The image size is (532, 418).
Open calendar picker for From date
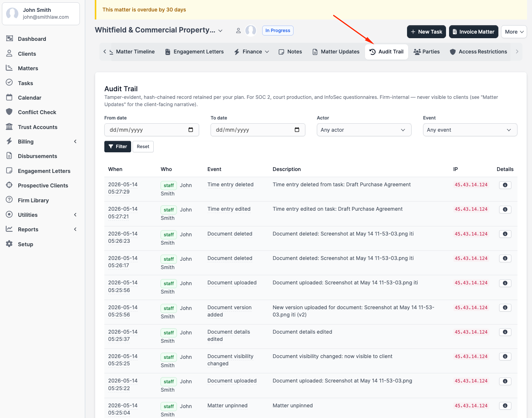pyautogui.click(x=191, y=130)
